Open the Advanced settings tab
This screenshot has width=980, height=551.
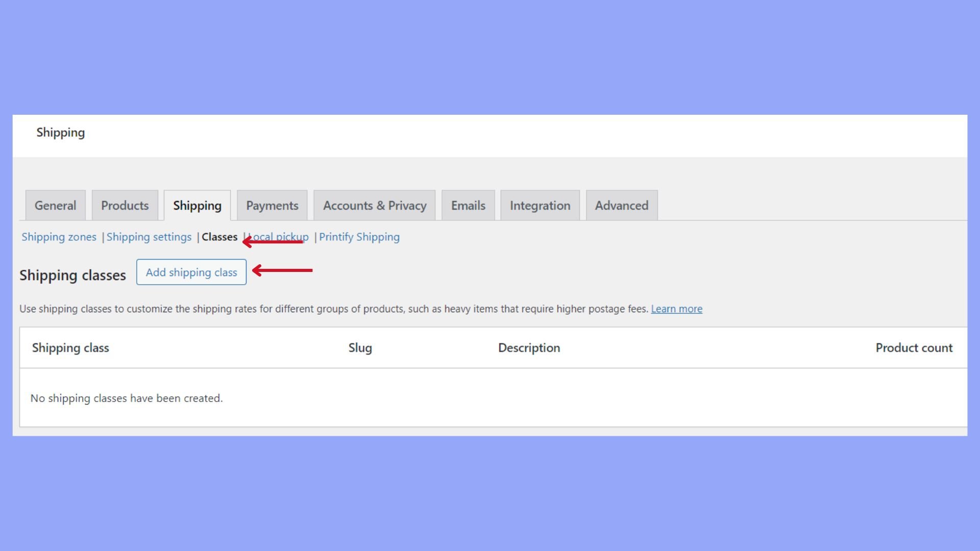[x=621, y=206]
